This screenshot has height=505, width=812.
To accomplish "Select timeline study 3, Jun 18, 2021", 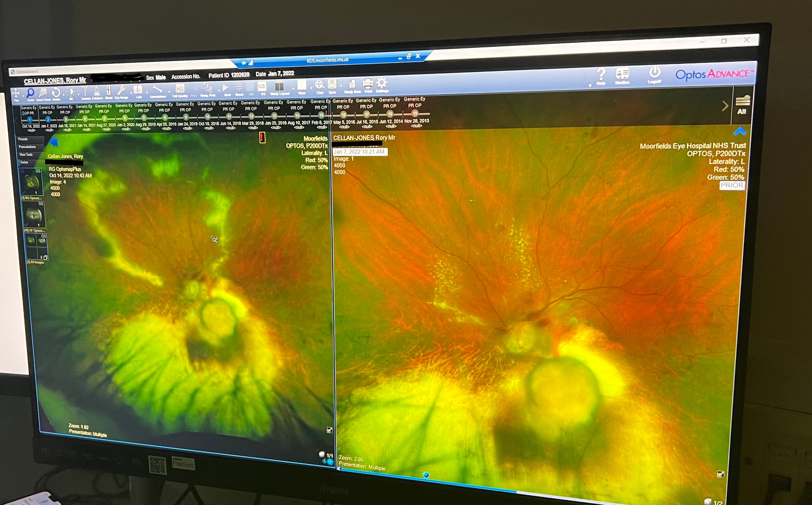I will tap(66, 119).
